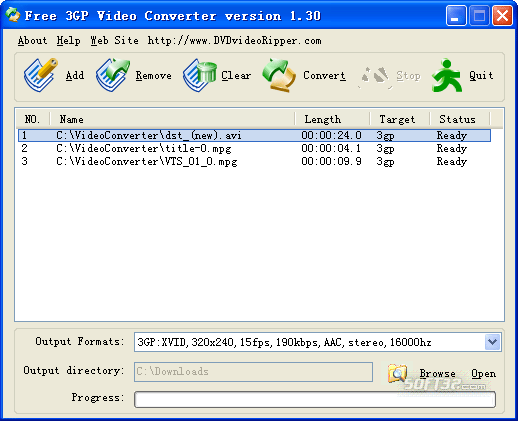The image size is (518, 421).
Task: Click the Add file icon with pencil
Action: click(41, 75)
